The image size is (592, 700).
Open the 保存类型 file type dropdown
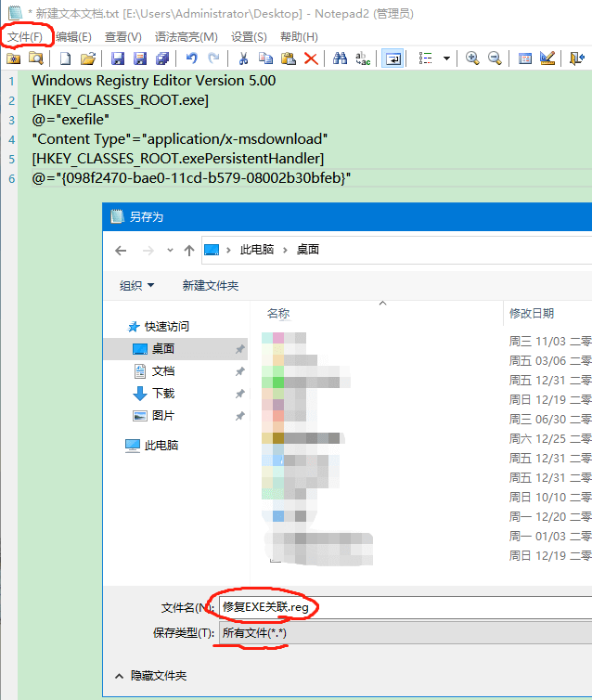pos(404,633)
